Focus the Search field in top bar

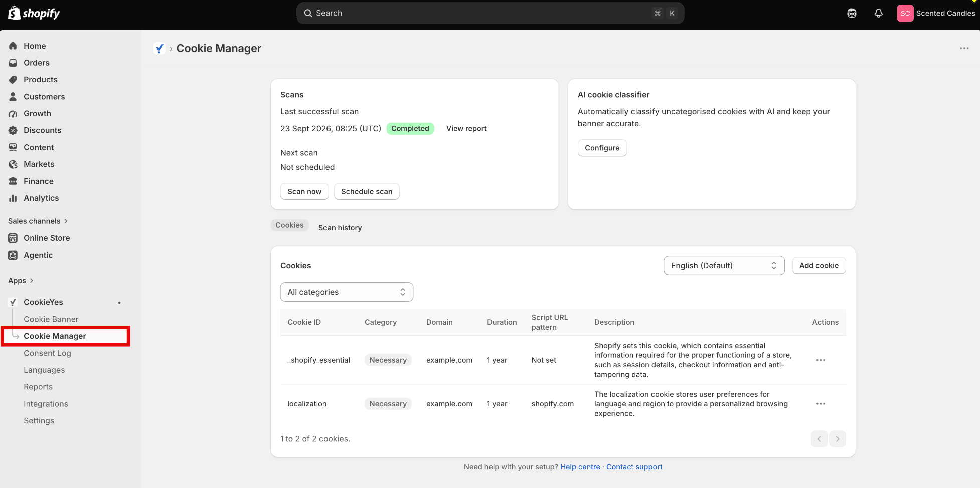tap(490, 13)
